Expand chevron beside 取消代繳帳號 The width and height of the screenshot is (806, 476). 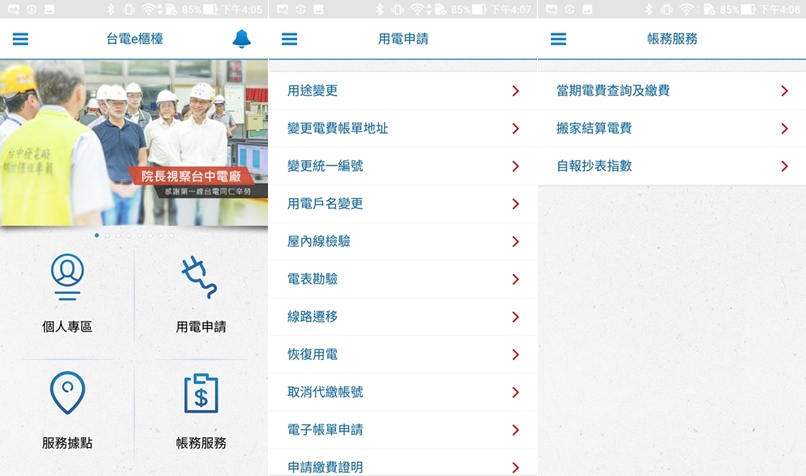click(x=516, y=392)
